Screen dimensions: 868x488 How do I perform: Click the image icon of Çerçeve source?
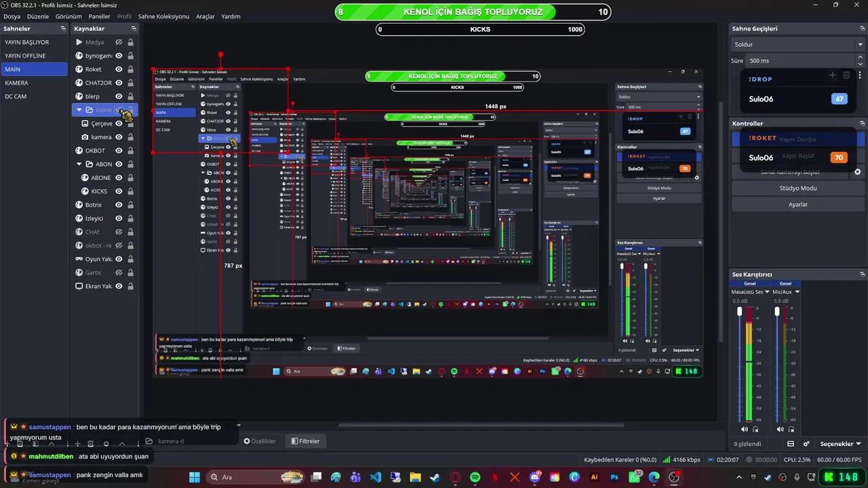(85, 123)
